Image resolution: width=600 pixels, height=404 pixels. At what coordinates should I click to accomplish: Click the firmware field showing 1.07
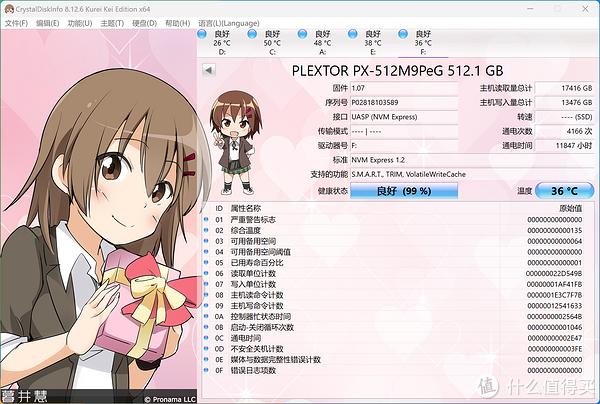(404, 88)
